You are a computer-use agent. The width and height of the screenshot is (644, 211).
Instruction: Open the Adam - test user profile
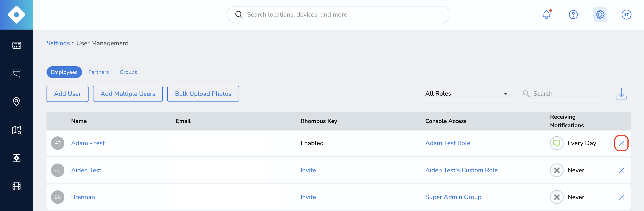[88, 143]
